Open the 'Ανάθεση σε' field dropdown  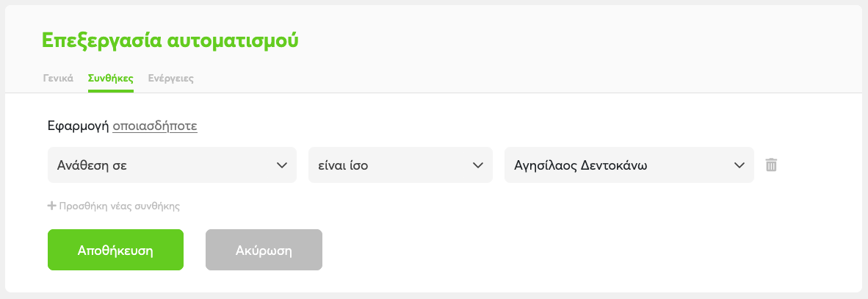[x=172, y=165]
